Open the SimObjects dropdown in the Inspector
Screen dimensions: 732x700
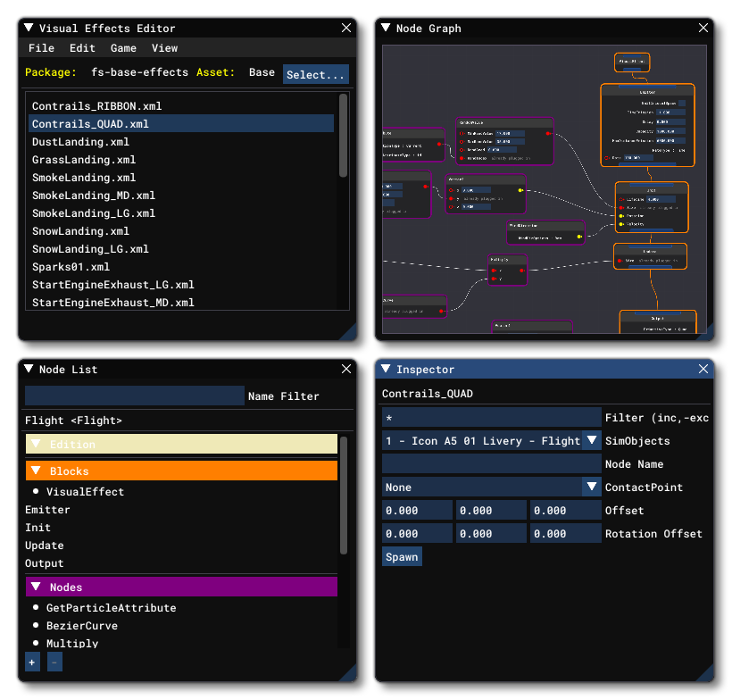[x=590, y=440]
